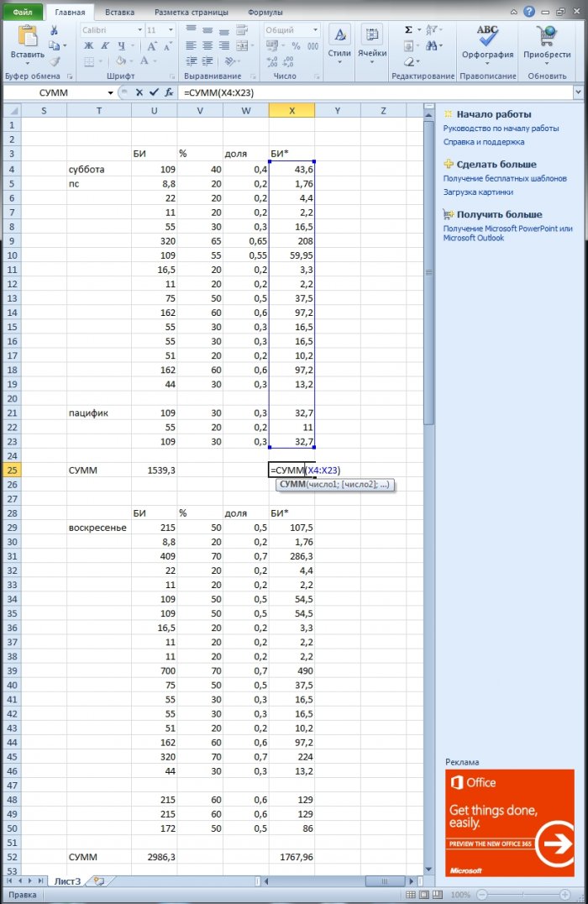Open the Ячейки cells menu
Image resolution: width=588 pixels, height=904 pixels.
coord(372,45)
